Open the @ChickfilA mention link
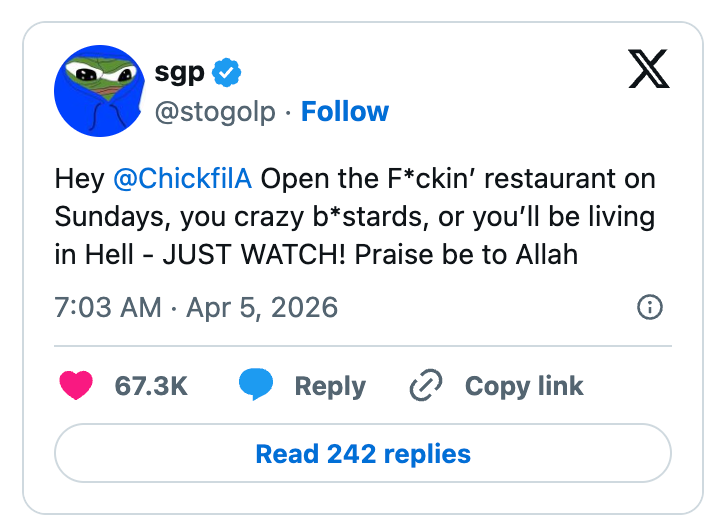Screen dimensions: 728x528 (x=183, y=179)
